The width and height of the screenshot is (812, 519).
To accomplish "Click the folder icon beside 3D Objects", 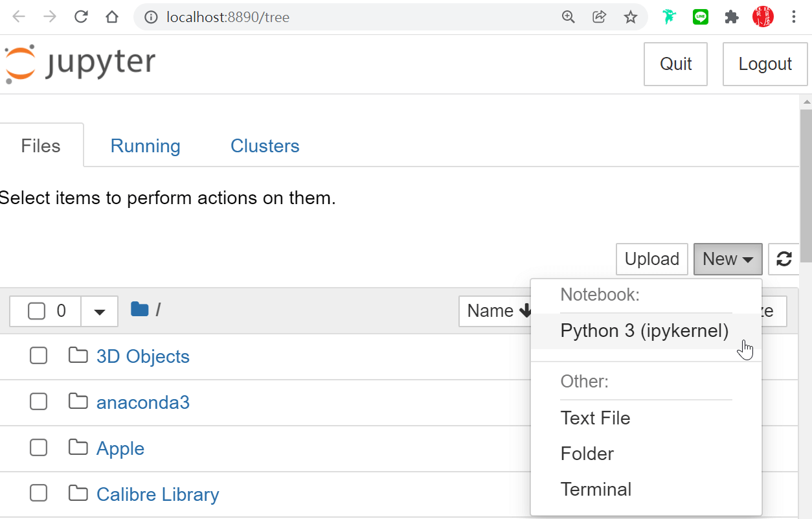I will [78, 355].
